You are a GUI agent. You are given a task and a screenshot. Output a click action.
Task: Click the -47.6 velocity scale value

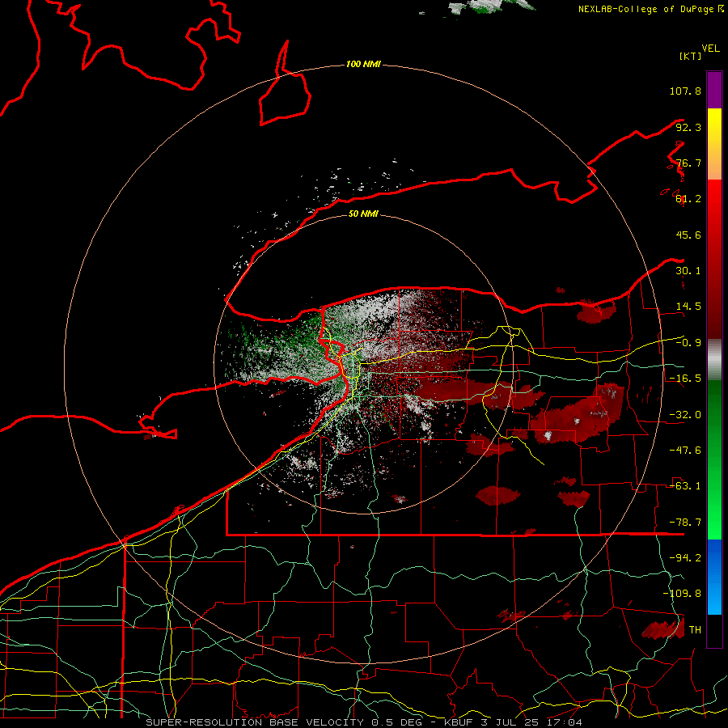pos(685,451)
